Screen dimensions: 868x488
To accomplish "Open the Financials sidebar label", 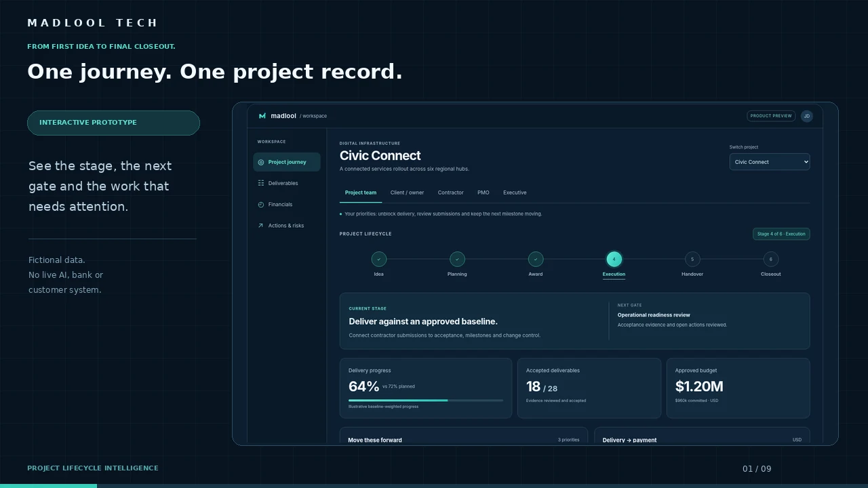I will [x=280, y=205].
